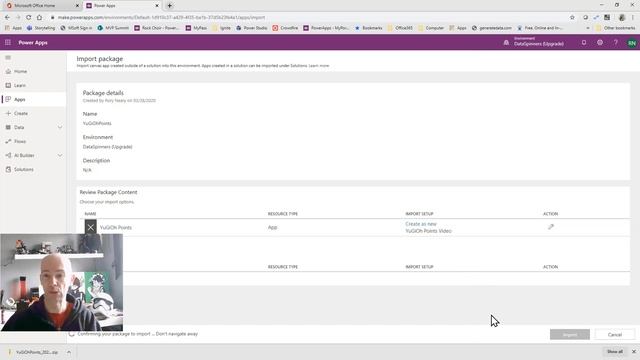The image size is (640, 360).
Task: Open the generatedata.com bookmark
Action: pos(491,28)
